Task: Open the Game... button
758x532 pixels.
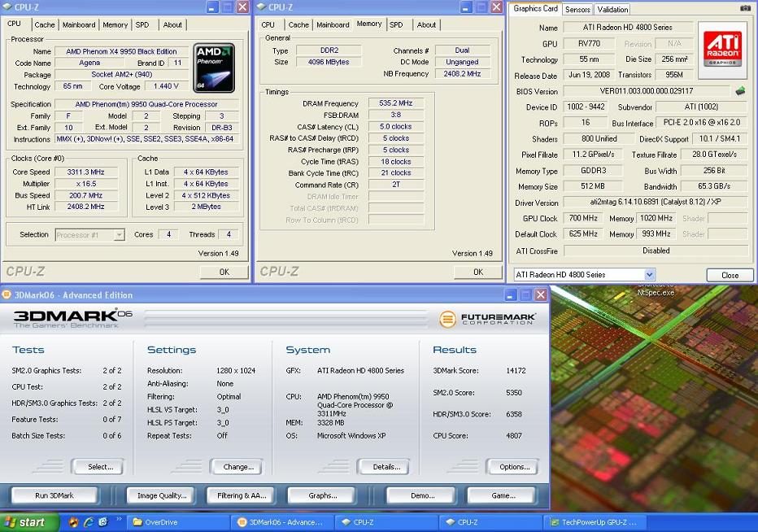Action: point(503,495)
